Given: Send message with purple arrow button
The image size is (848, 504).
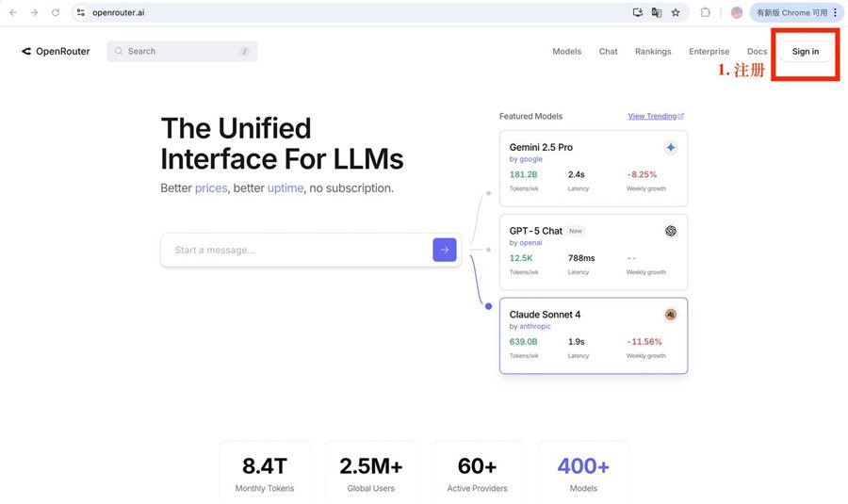Looking at the screenshot, I should [x=445, y=250].
